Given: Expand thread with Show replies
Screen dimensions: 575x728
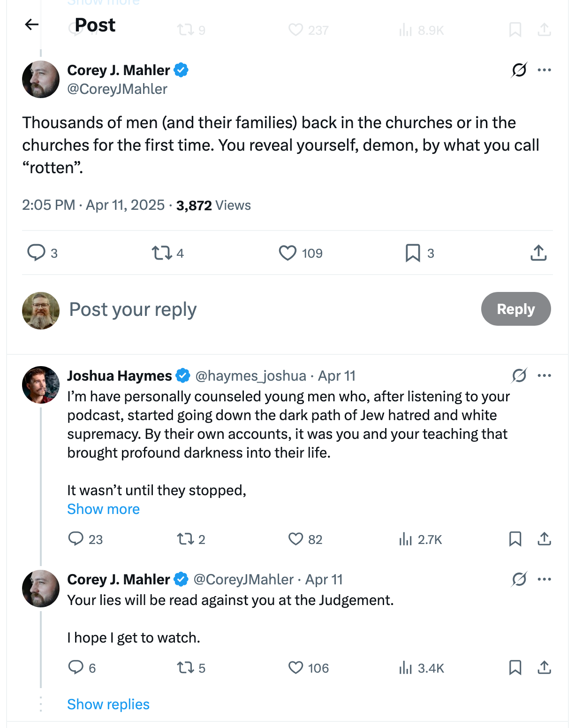Looking at the screenshot, I should pos(108,704).
